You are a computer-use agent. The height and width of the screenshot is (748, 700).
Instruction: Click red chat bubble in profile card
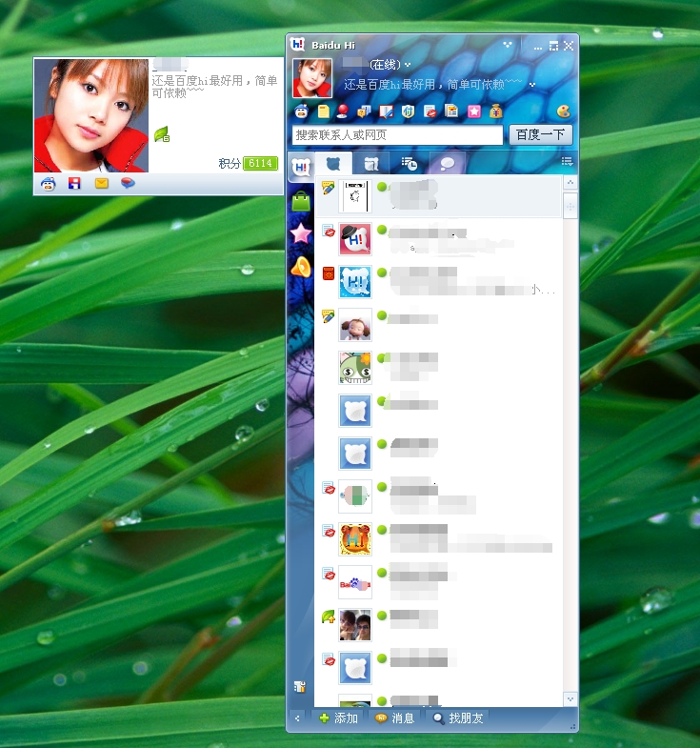tap(128, 183)
